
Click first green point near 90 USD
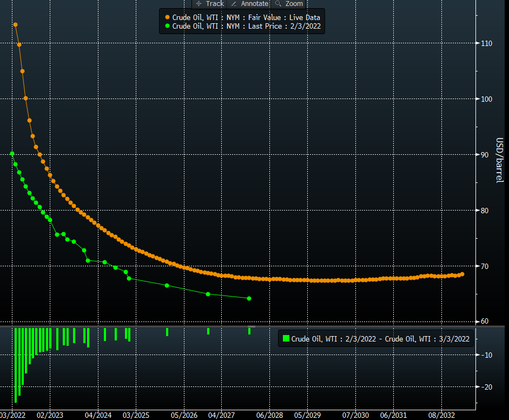[x=12, y=154]
